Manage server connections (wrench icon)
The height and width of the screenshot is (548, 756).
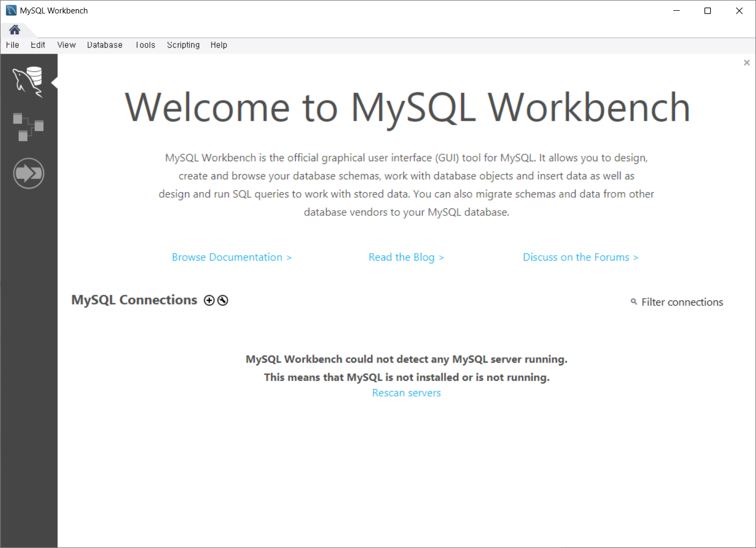pos(223,300)
